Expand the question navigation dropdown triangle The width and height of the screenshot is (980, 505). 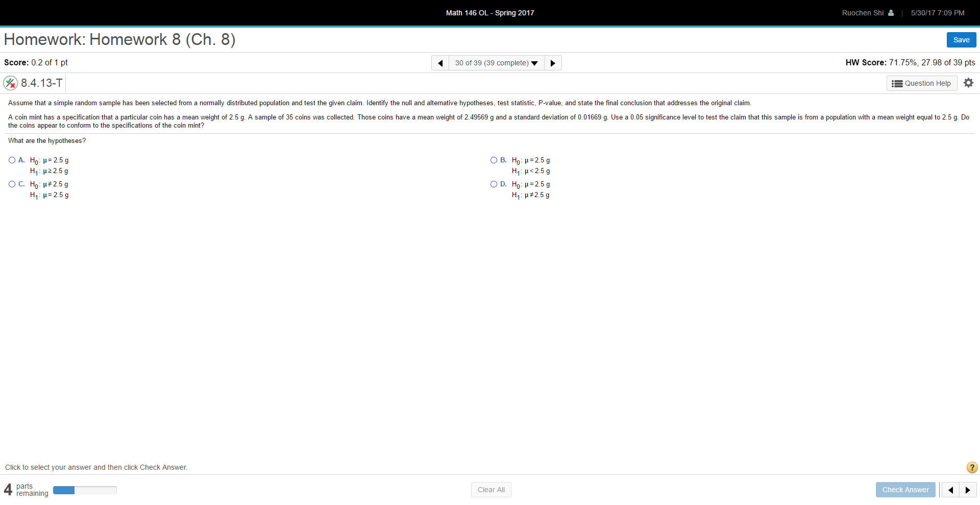[534, 63]
